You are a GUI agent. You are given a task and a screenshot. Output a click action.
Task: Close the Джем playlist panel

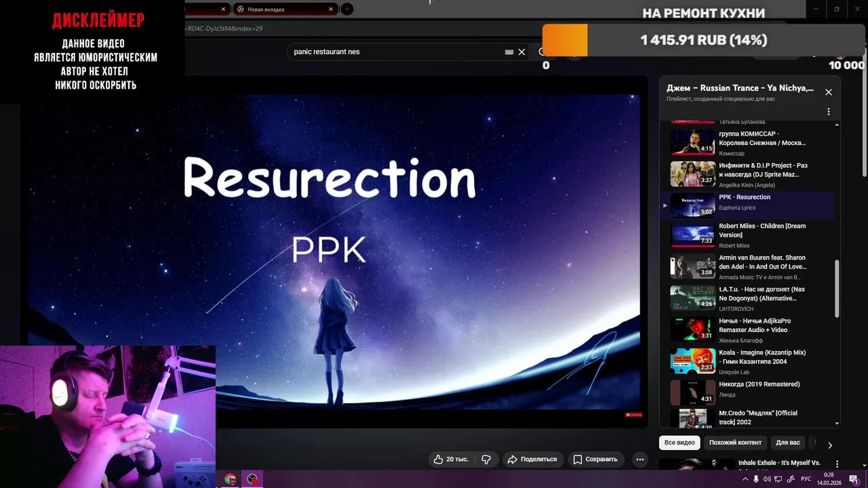click(828, 92)
